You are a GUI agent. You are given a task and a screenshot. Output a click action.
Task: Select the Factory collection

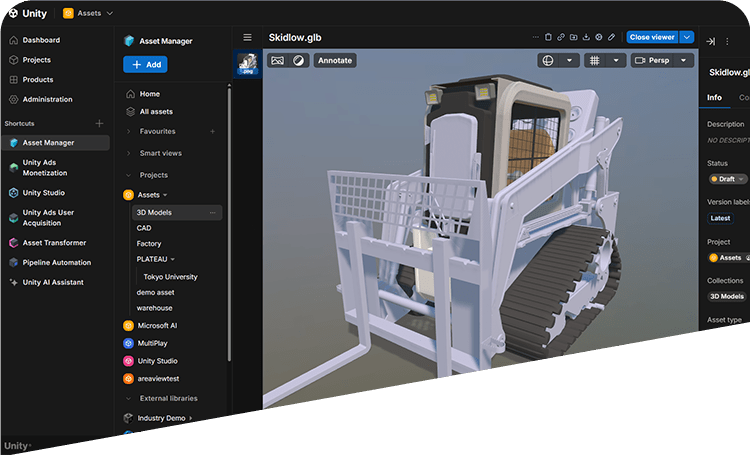coord(149,244)
